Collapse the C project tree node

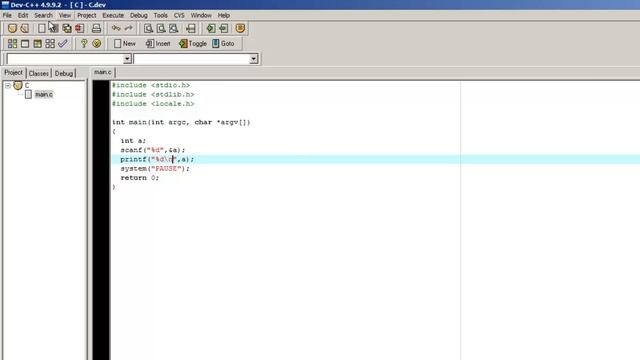click(x=8, y=85)
